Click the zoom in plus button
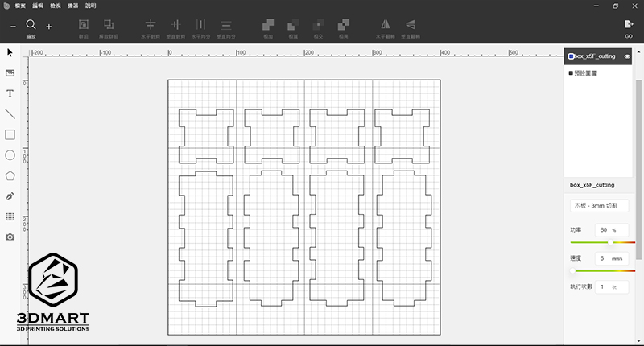This screenshot has width=644, height=346. point(49,27)
